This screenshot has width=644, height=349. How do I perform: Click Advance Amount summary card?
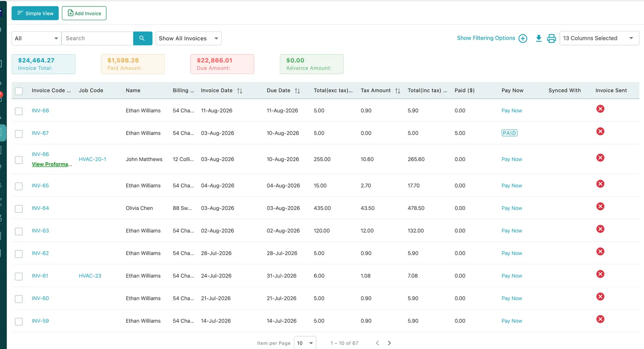[x=312, y=64]
